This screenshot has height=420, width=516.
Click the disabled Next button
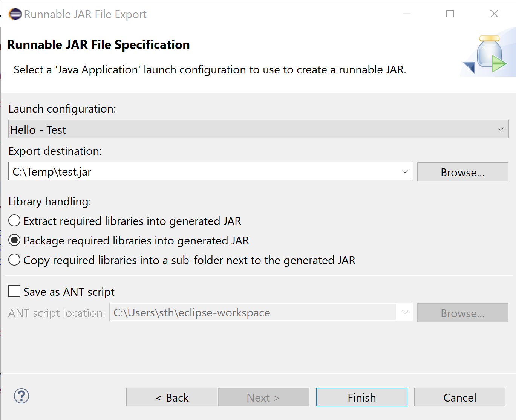[x=264, y=397]
